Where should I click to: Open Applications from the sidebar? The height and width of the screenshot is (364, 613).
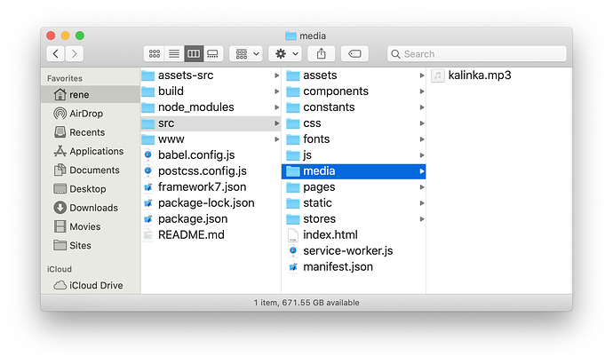click(x=91, y=151)
